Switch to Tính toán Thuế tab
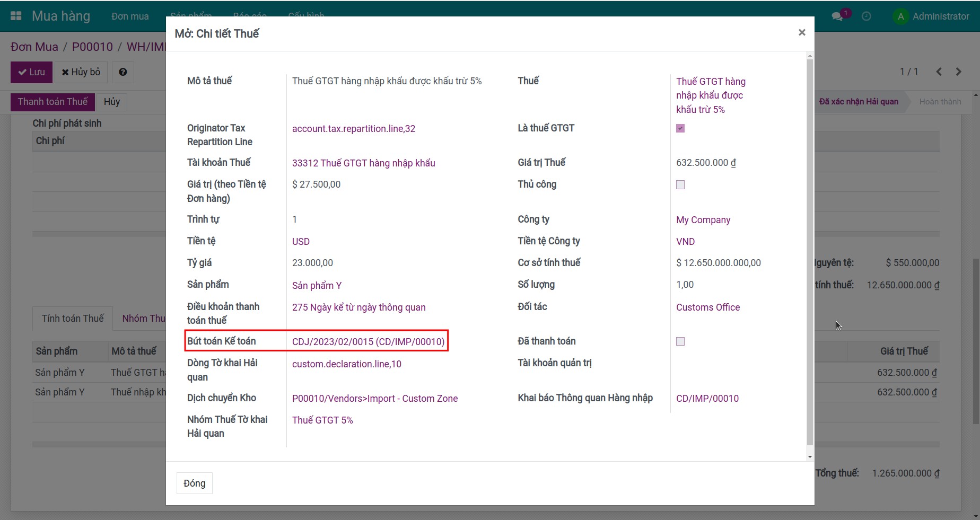980x520 pixels. click(x=73, y=319)
